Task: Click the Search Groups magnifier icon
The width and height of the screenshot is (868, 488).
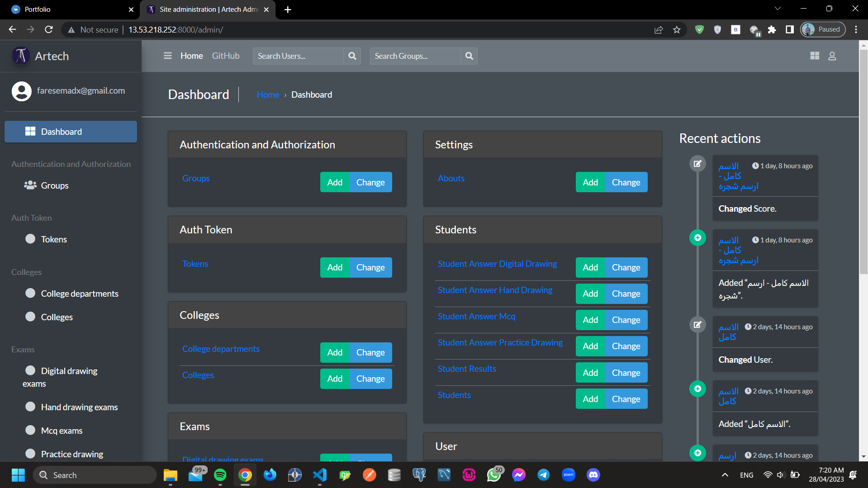Action: (x=469, y=56)
